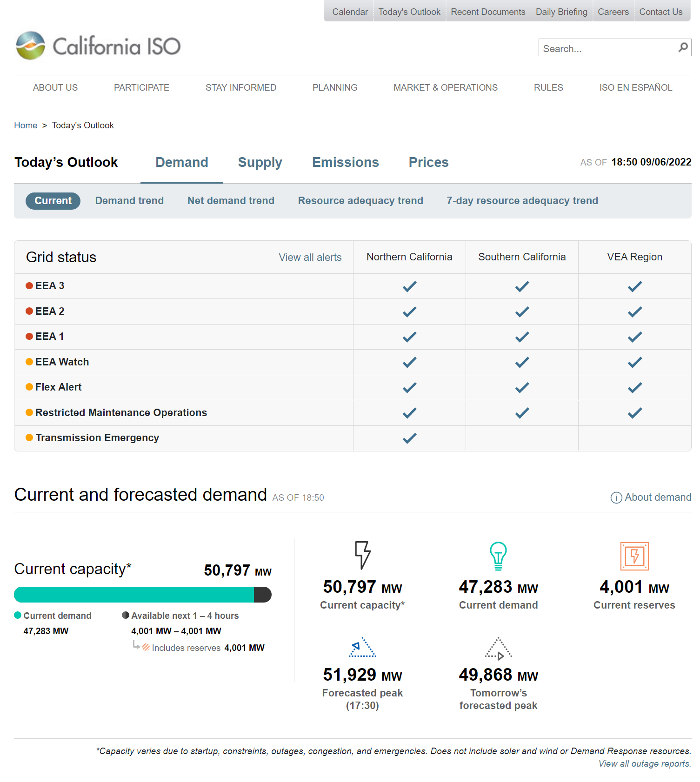This screenshot has height=782, width=700.
Task: Switch to the Prices tab
Action: click(x=429, y=162)
